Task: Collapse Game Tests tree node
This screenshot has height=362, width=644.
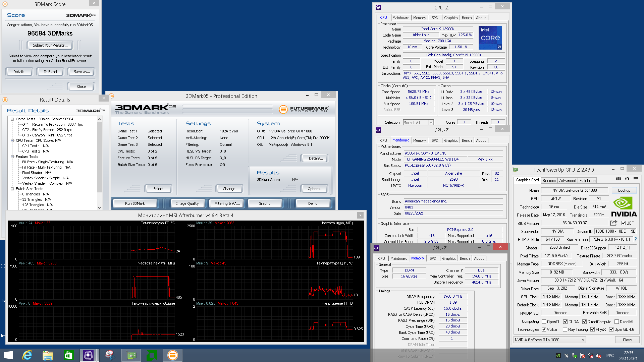Action: pyautogui.click(x=12, y=119)
